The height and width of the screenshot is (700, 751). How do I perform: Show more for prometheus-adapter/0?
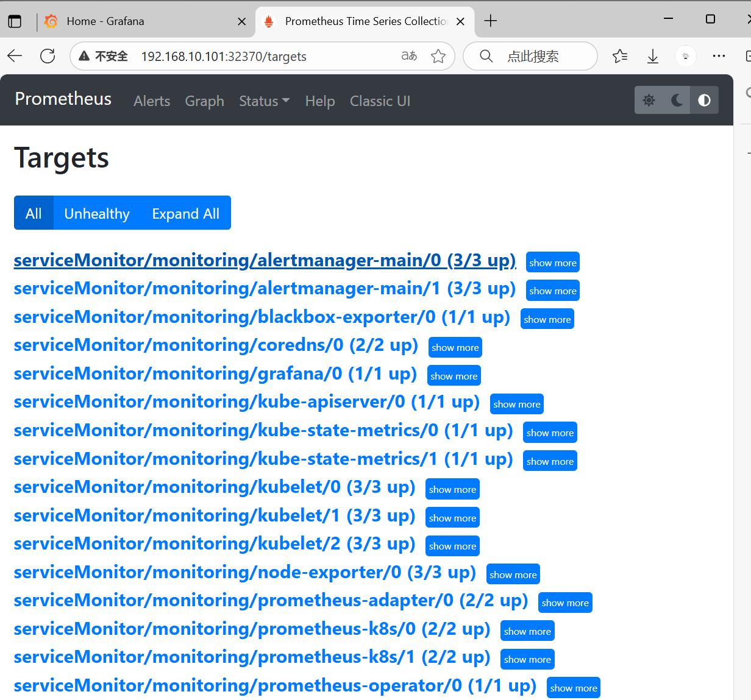pyautogui.click(x=566, y=603)
